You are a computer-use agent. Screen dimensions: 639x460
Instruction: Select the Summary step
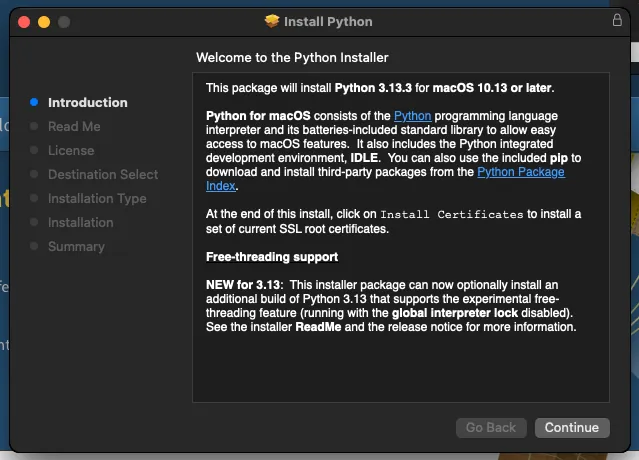click(76, 247)
